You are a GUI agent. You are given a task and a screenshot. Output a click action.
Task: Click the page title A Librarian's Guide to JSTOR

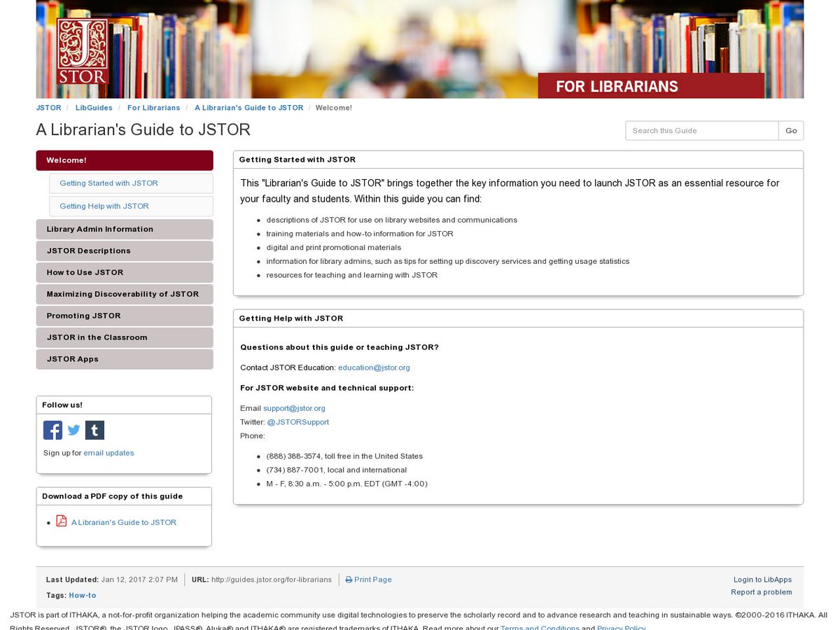point(143,130)
